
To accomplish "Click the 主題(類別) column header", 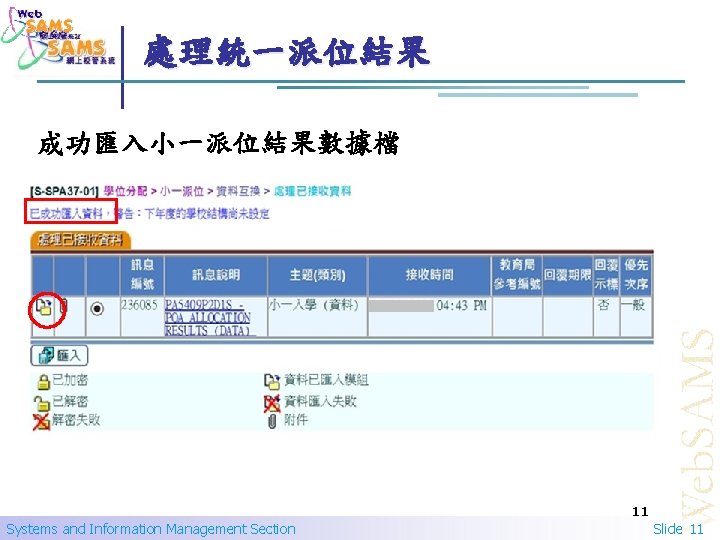I will pos(318,275).
